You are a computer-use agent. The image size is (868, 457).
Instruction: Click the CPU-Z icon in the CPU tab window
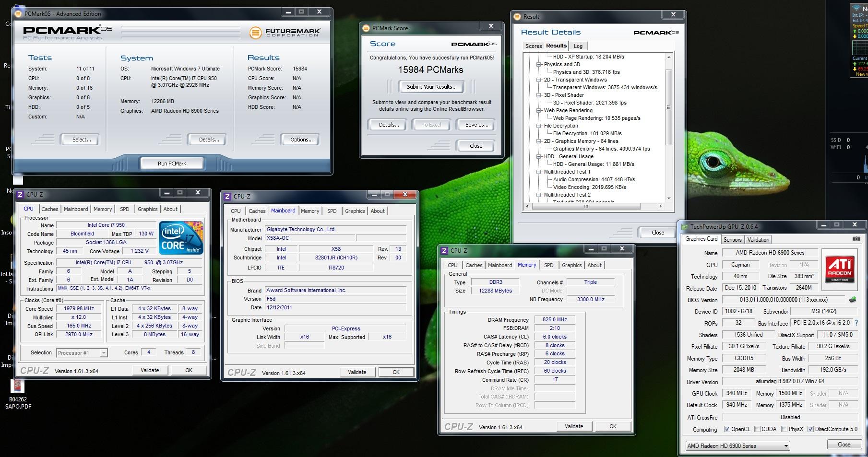coord(20,194)
